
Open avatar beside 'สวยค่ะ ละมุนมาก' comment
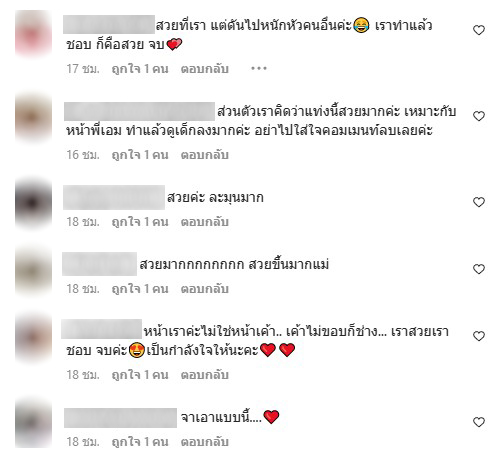[33, 203]
